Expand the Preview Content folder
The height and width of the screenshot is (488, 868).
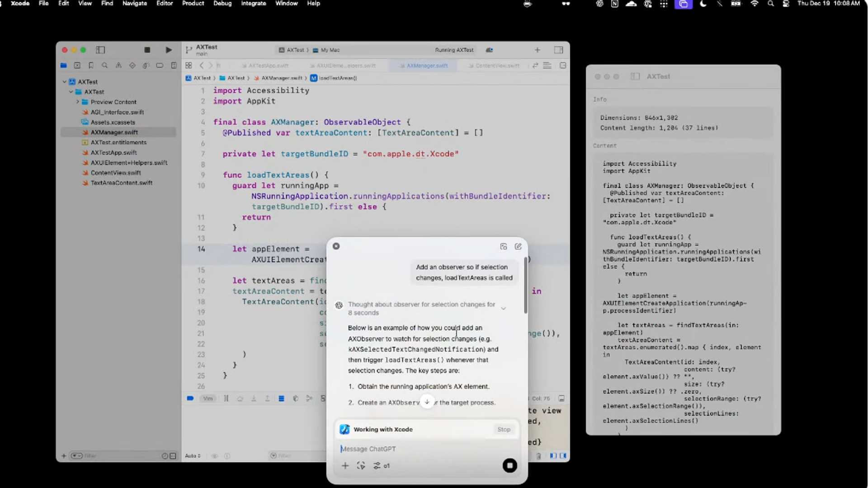pyautogui.click(x=77, y=102)
